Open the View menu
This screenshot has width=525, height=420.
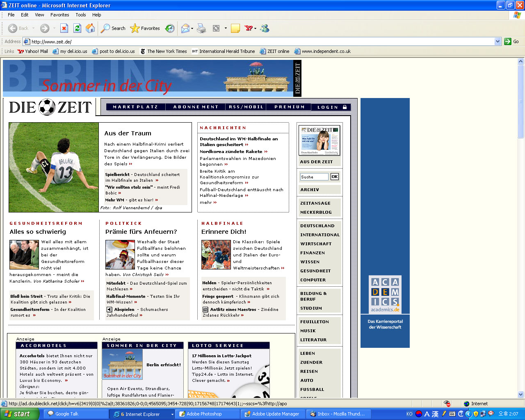coord(39,15)
